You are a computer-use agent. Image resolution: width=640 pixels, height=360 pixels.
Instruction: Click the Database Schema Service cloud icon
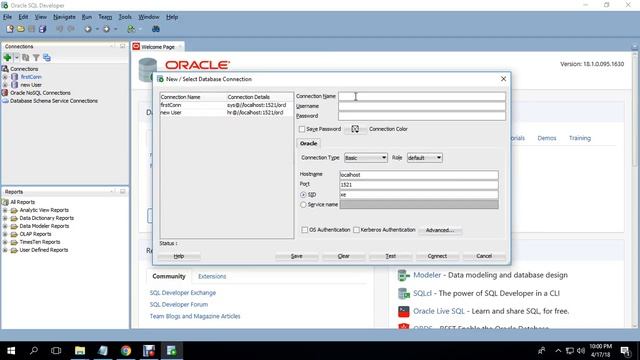click(5, 101)
